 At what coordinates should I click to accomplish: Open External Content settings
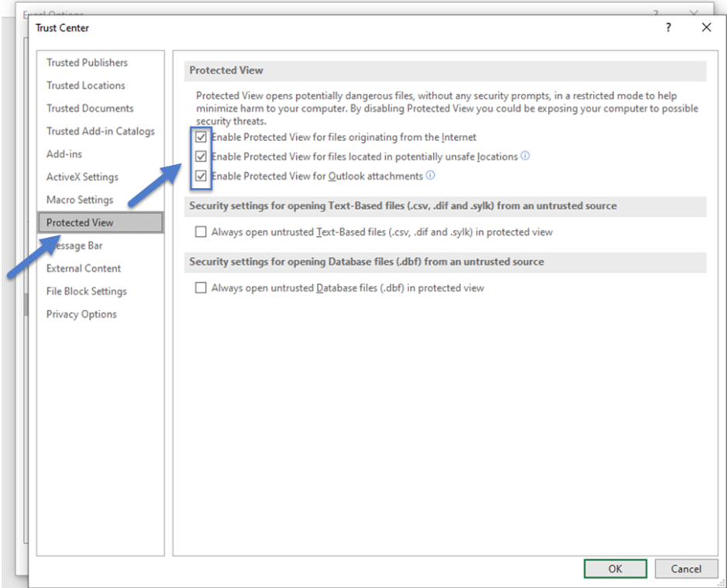point(83,268)
